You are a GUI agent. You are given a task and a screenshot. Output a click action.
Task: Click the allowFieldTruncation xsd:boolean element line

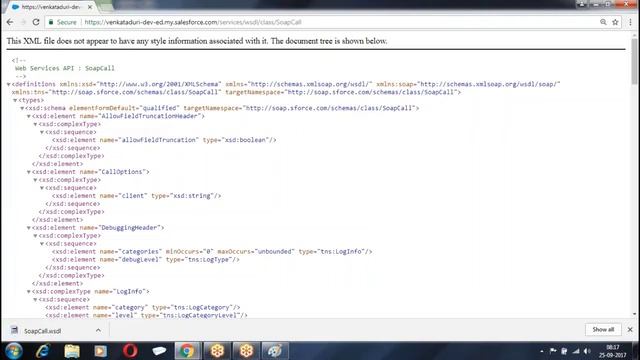point(164,140)
